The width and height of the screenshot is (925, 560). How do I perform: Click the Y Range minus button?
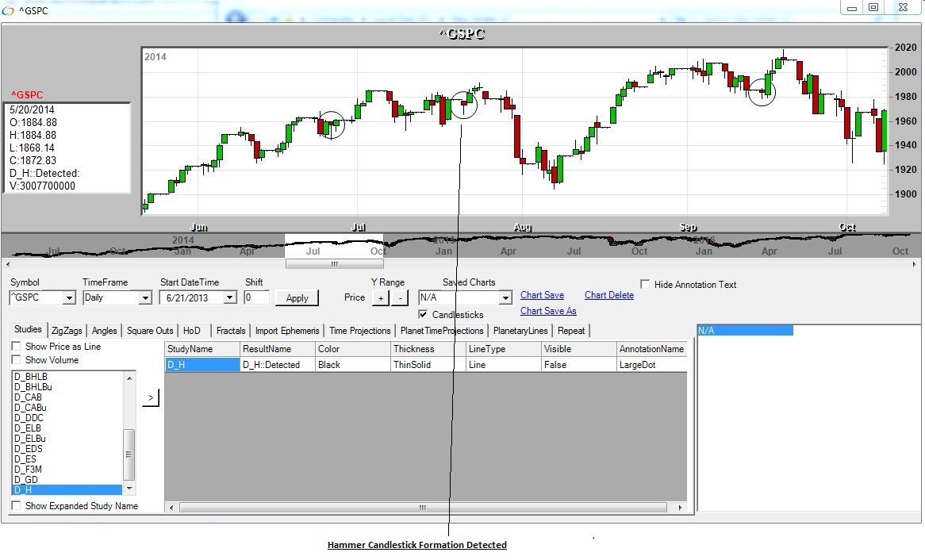(x=400, y=298)
